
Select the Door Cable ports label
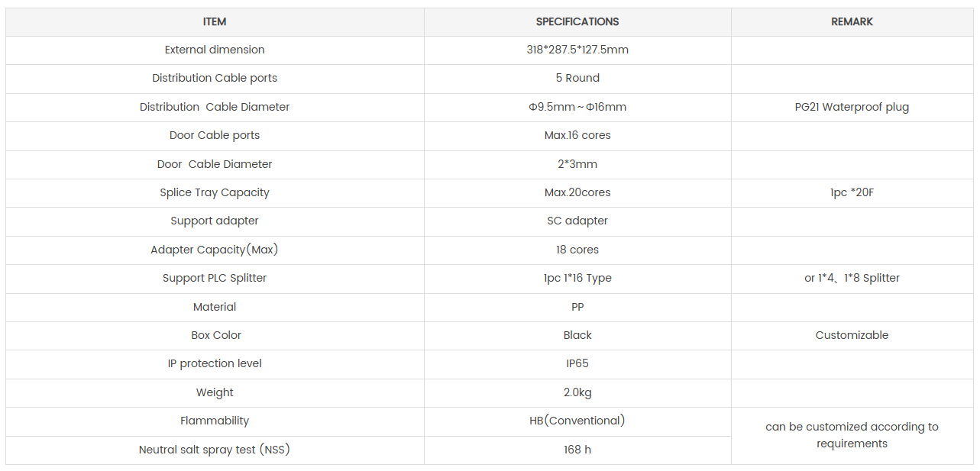[x=215, y=135]
